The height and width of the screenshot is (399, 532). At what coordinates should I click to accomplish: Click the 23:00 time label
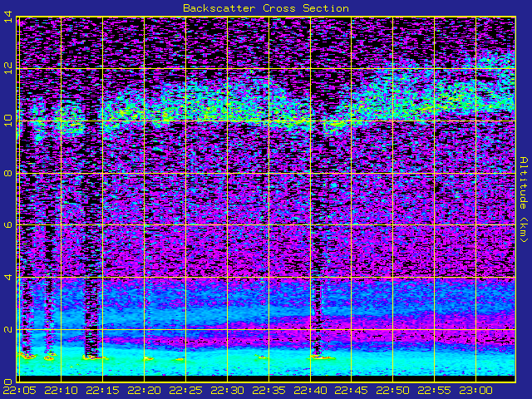tap(476, 391)
